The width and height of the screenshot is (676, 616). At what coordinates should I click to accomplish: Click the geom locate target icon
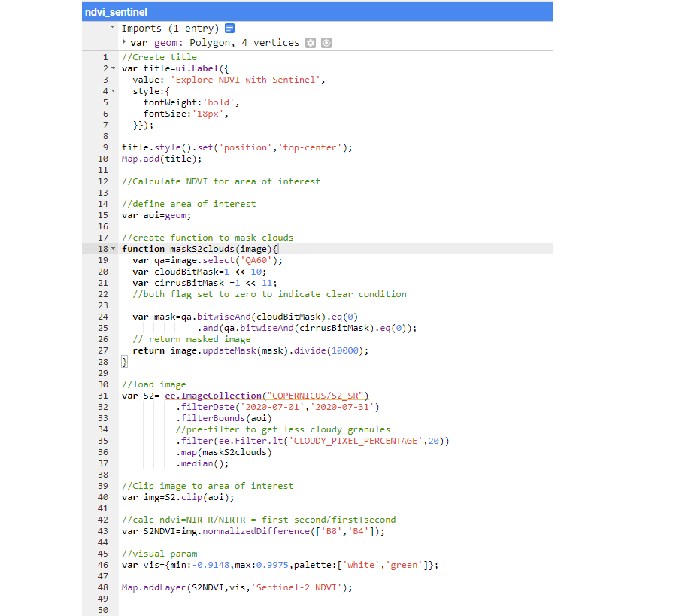click(x=326, y=43)
